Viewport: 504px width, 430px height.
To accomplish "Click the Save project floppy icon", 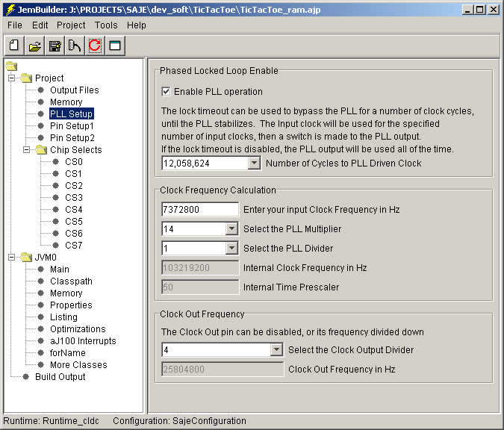I will (x=55, y=46).
